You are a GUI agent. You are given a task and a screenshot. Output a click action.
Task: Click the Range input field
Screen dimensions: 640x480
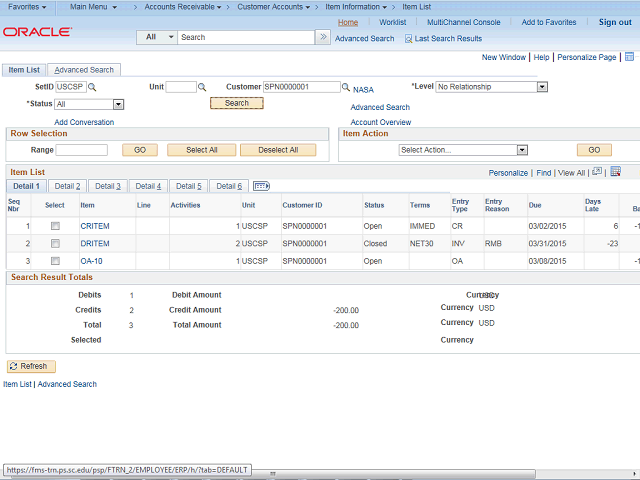tap(82, 150)
